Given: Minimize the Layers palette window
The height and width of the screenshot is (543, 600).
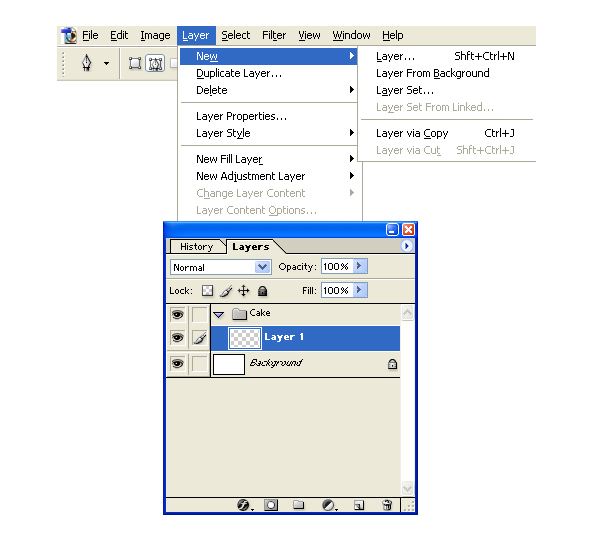Looking at the screenshot, I should coord(392,229).
